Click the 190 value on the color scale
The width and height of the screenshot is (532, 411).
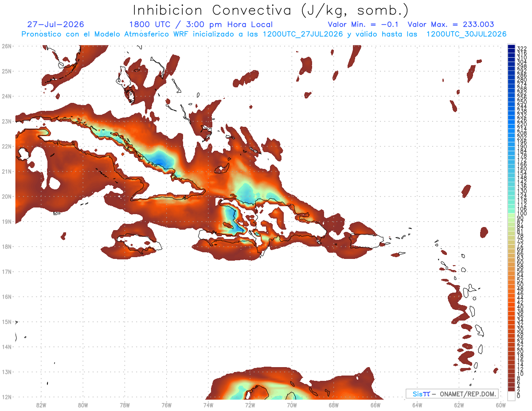click(x=522, y=146)
